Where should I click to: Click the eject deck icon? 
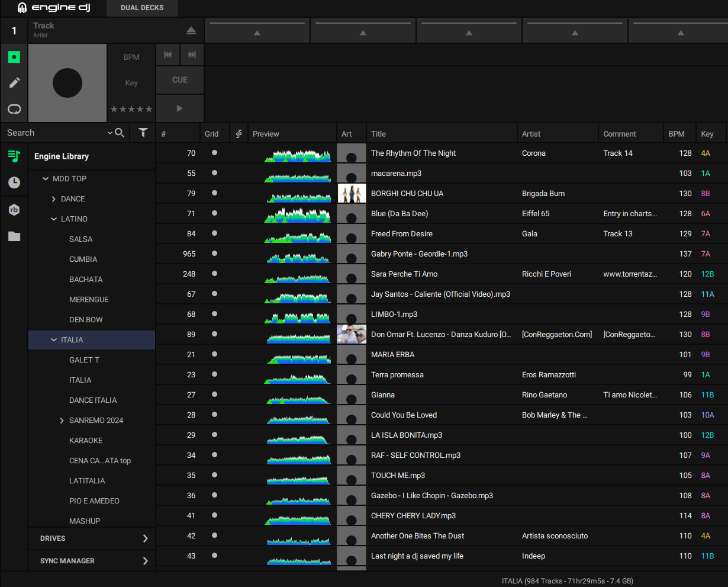point(191,30)
